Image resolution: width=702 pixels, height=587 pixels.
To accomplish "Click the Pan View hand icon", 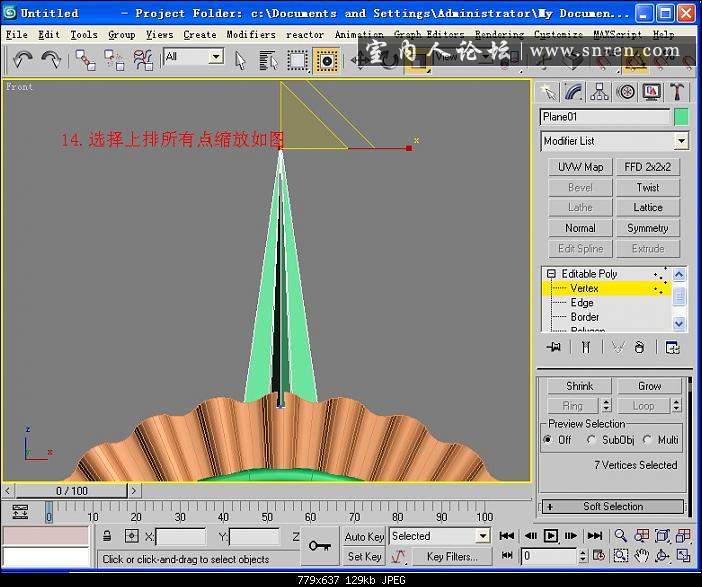I will pyautogui.click(x=641, y=556).
